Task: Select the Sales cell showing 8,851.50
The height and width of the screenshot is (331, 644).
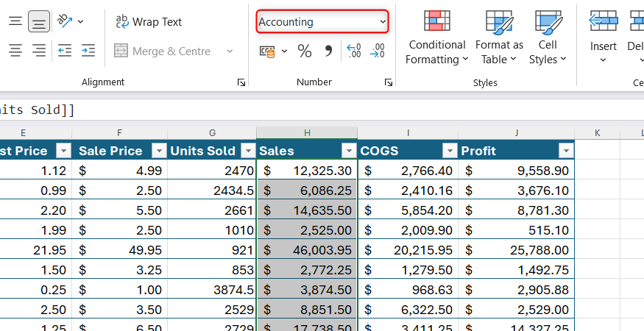Action: point(307,310)
